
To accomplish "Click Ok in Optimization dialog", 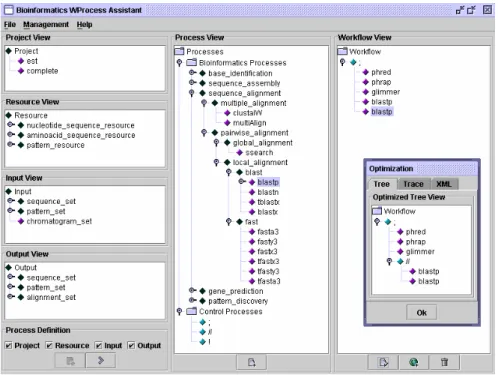I will (421, 313).
